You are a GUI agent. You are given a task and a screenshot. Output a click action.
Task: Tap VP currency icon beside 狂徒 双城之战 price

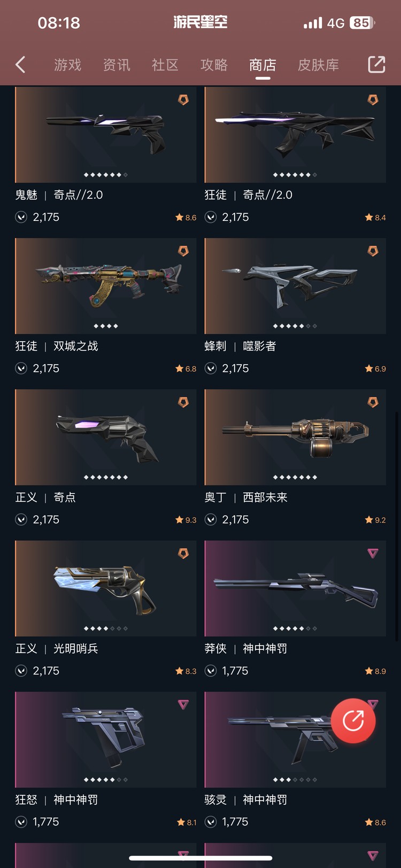(x=21, y=368)
